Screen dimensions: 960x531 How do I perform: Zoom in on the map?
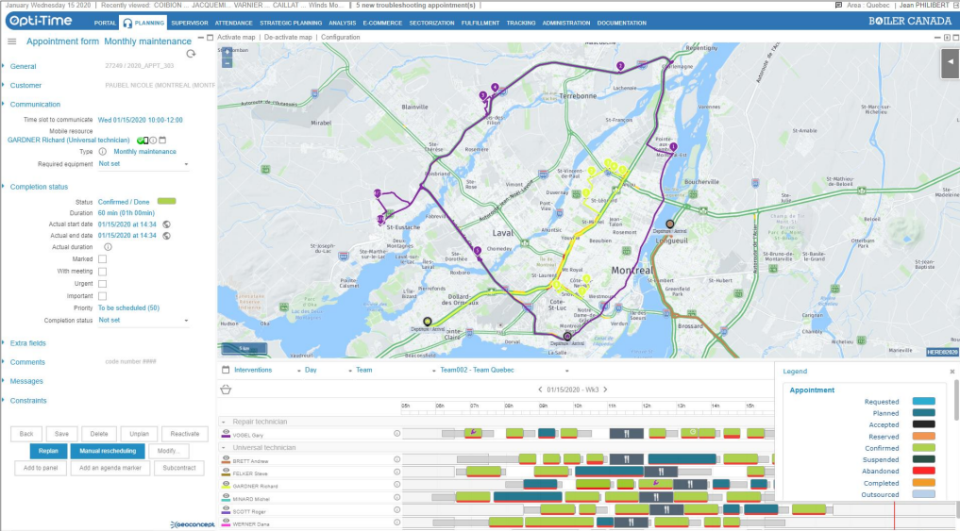[x=227, y=53]
